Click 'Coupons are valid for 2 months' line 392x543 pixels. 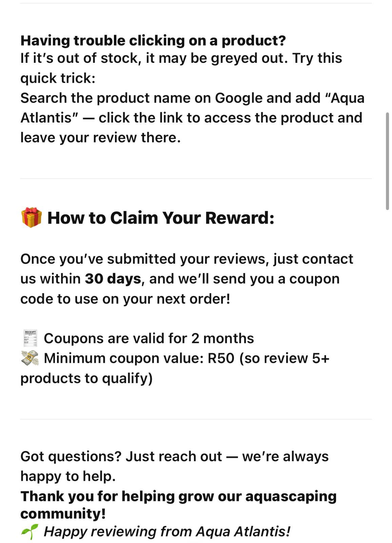point(149,338)
